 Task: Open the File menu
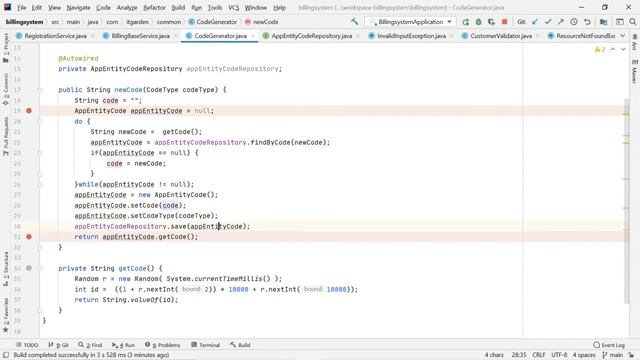click(x=22, y=8)
